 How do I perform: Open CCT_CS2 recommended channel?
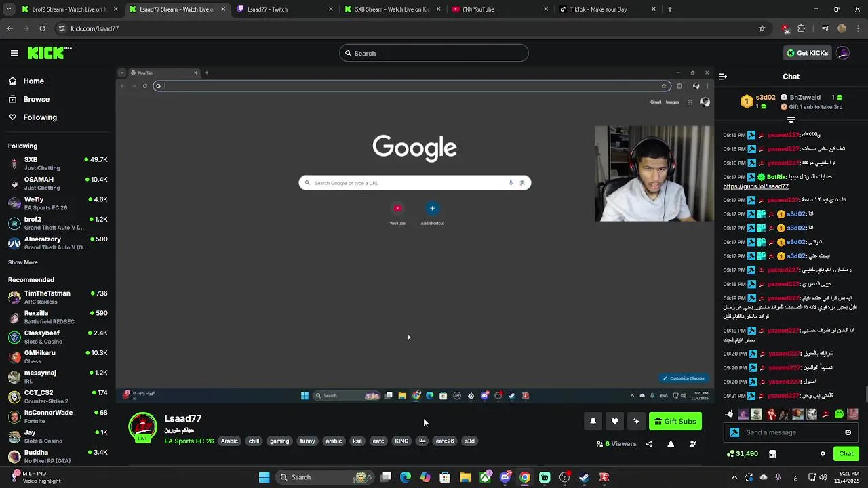click(x=58, y=396)
